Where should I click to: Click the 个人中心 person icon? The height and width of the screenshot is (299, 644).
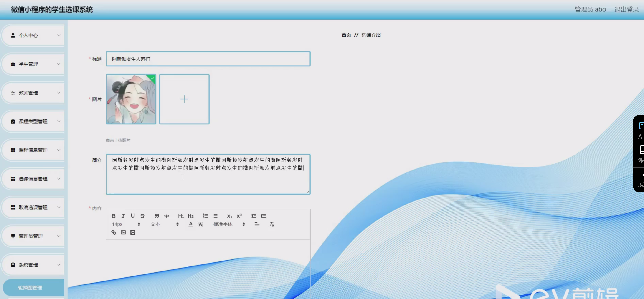(x=13, y=35)
